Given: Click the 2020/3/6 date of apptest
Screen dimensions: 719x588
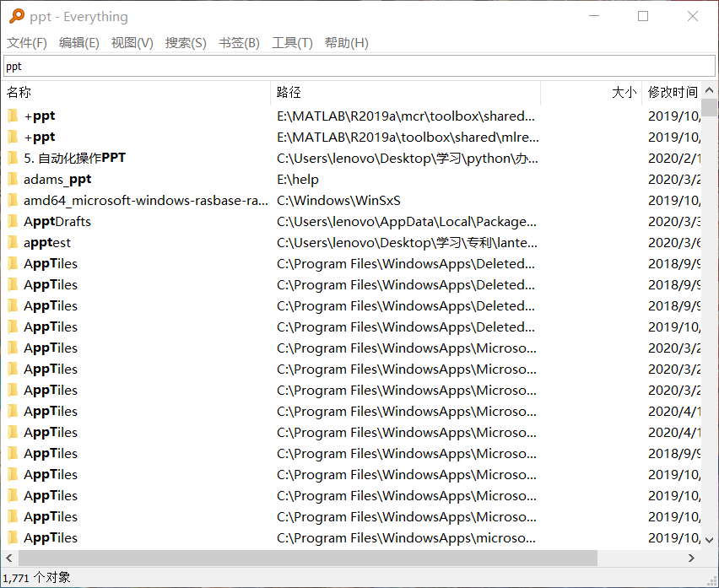Looking at the screenshot, I should [x=674, y=242].
